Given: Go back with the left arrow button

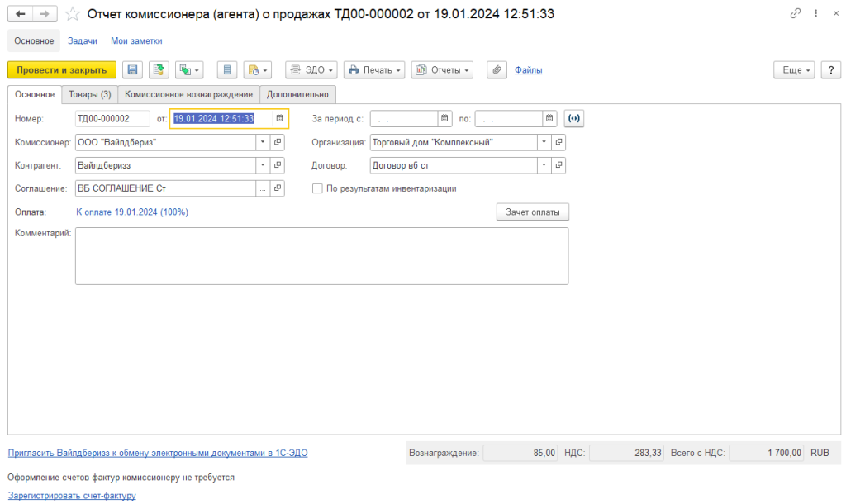Looking at the screenshot, I should 20,13.
